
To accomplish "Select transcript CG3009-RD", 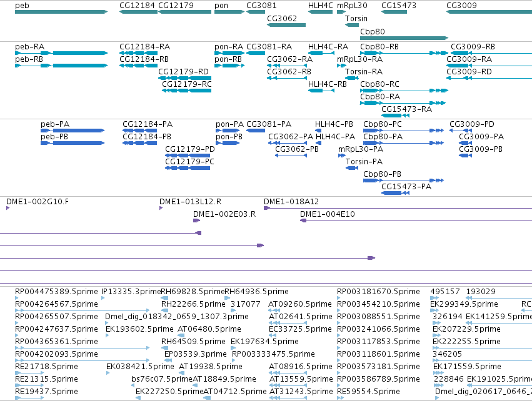I will [x=469, y=72].
